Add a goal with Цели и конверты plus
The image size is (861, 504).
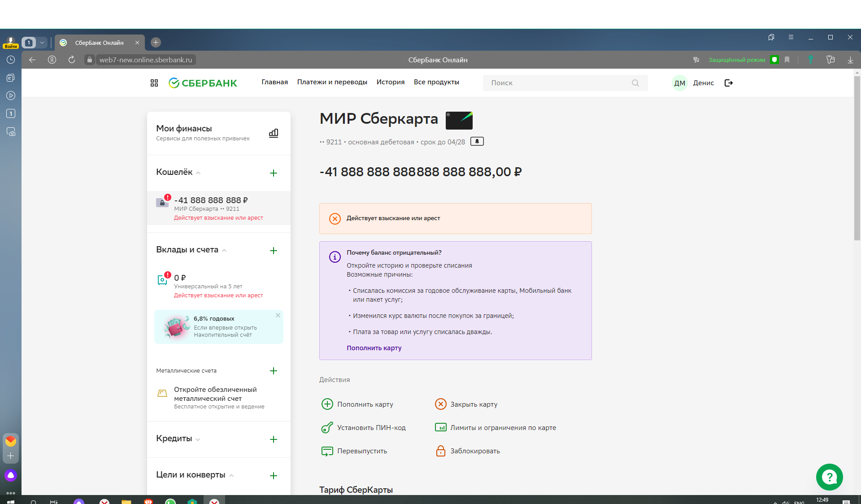[274, 476]
